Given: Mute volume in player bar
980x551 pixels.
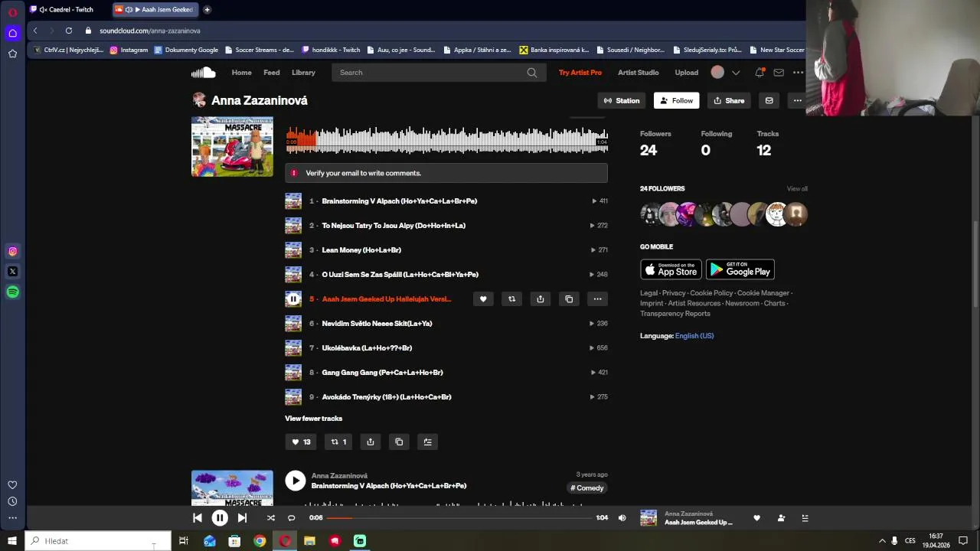Looking at the screenshot, I should (622, 518).
